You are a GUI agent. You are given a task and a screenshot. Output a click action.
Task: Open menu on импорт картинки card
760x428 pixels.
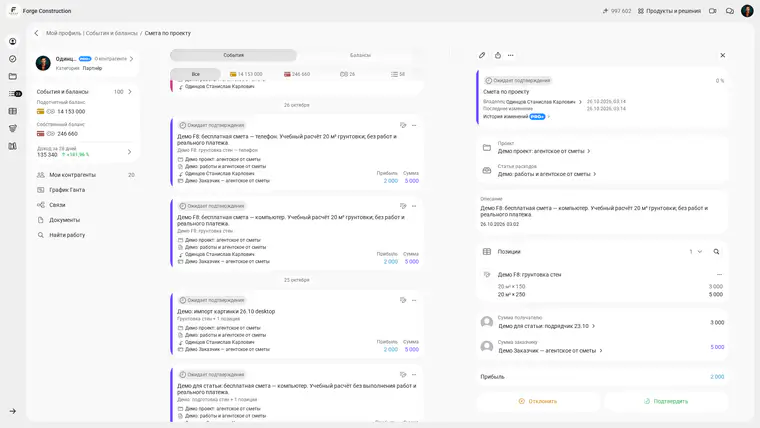pos(414,300)
